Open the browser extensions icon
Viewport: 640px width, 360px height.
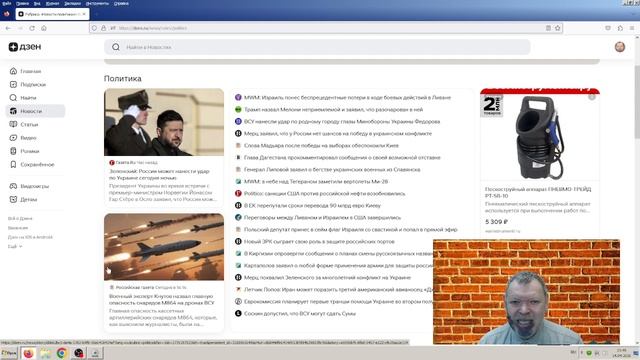coord(620,28)
